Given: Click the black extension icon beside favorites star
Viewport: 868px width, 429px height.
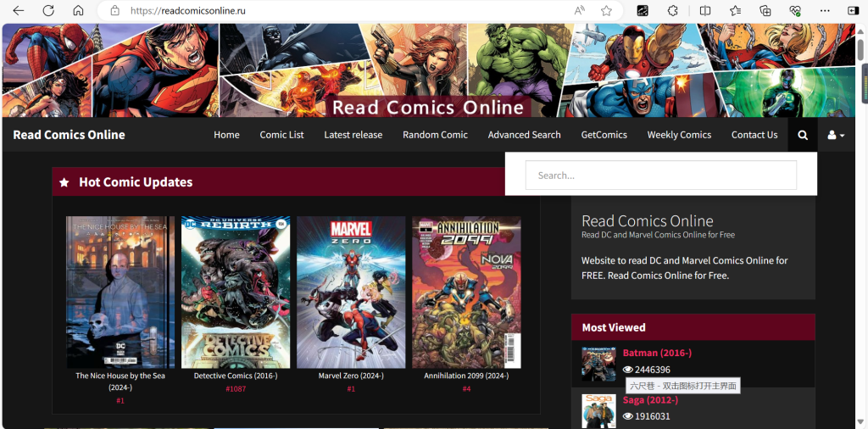Looking at the screenshot, I should click(x=643, y=10).
